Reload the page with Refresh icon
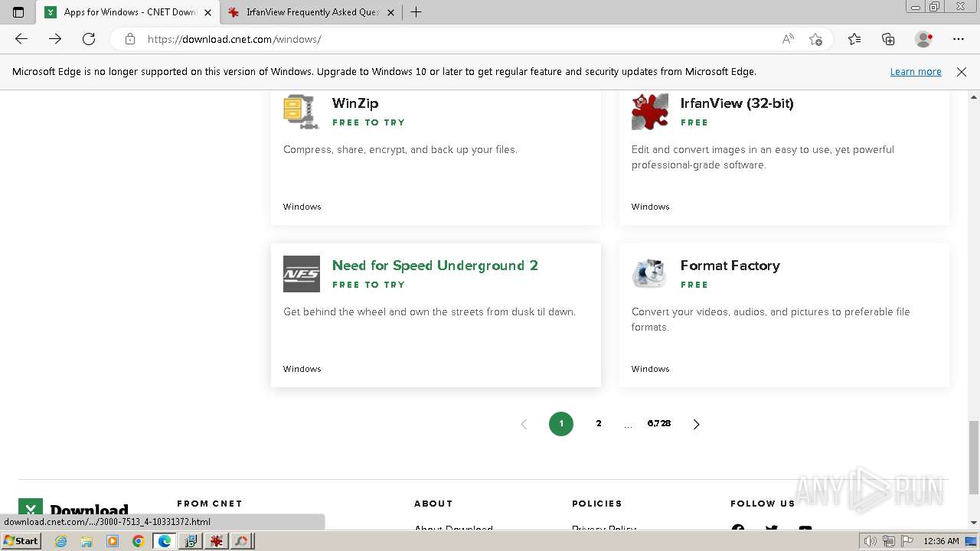Image resolution: width=980 pixels, height=551 pixels. (89, 39)
